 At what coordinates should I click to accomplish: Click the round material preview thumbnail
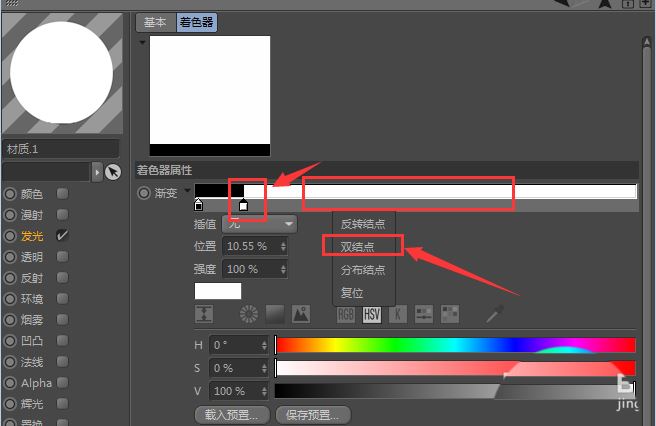click(62, 73)
